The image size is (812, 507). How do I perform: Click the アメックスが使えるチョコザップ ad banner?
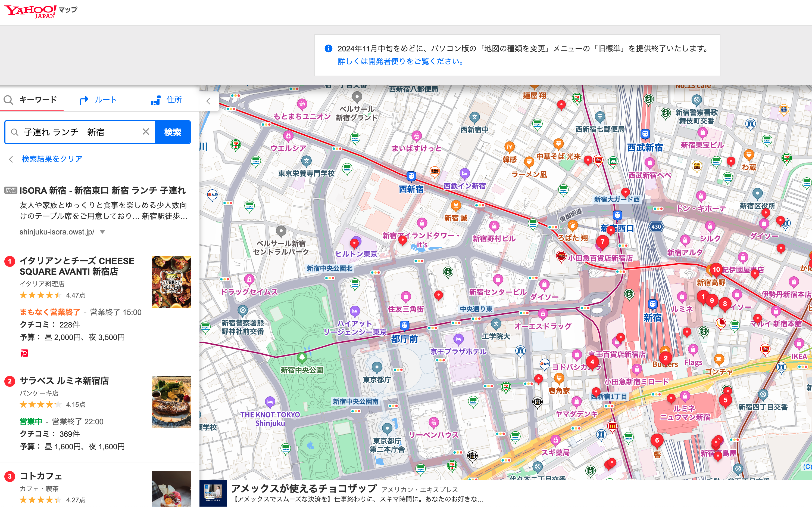pyautogui.click(x=505, y=494)
